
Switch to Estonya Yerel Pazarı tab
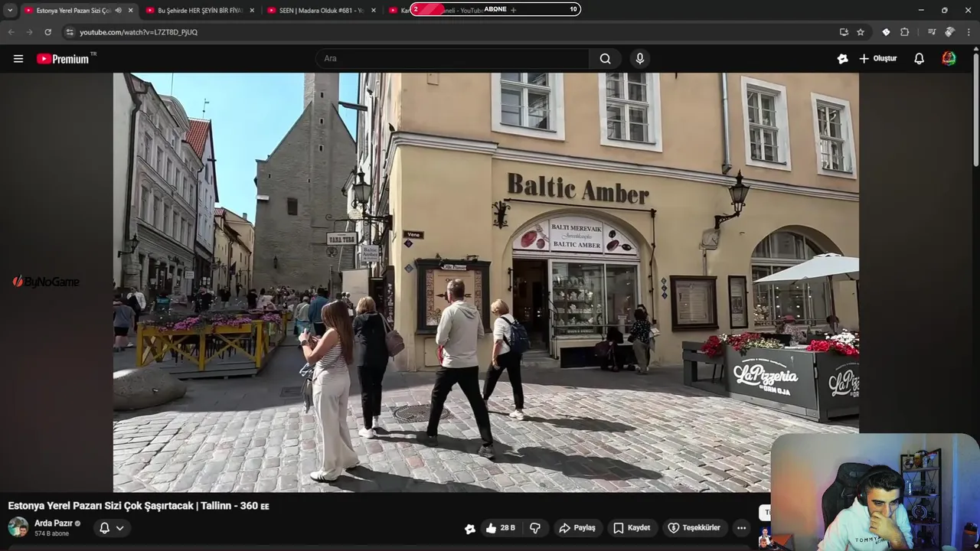(x=73, y=11)
